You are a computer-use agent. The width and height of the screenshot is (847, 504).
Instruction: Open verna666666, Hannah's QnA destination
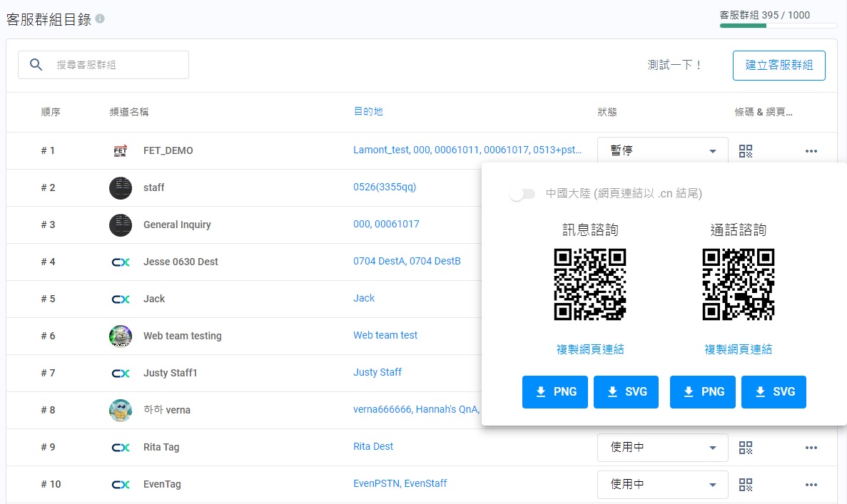tap(417, 410)
